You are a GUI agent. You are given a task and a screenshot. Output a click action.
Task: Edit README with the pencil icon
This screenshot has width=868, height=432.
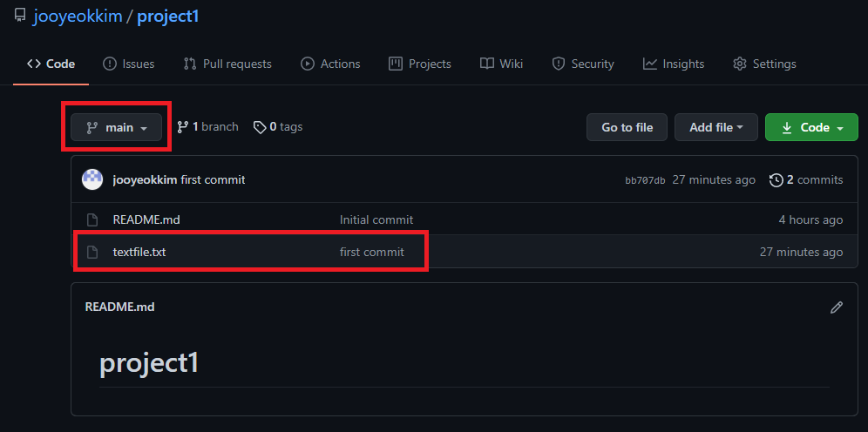coord(837,307)
